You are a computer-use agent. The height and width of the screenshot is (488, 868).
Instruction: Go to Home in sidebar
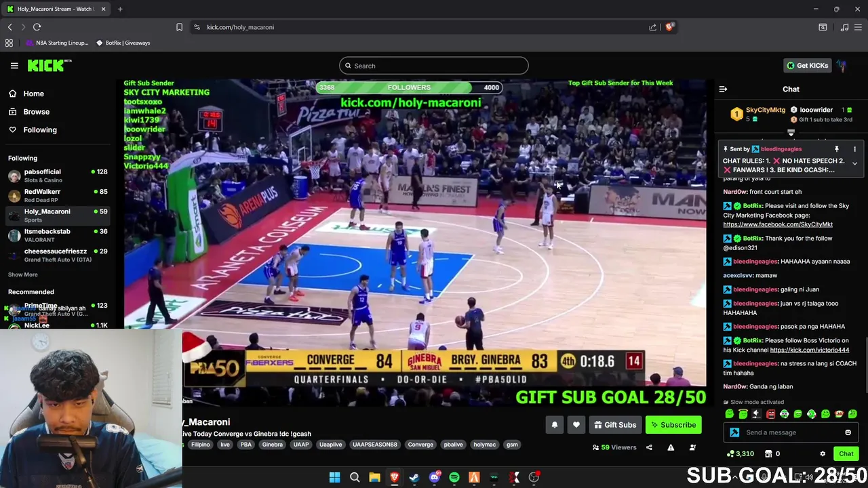(x=26, y=94)
